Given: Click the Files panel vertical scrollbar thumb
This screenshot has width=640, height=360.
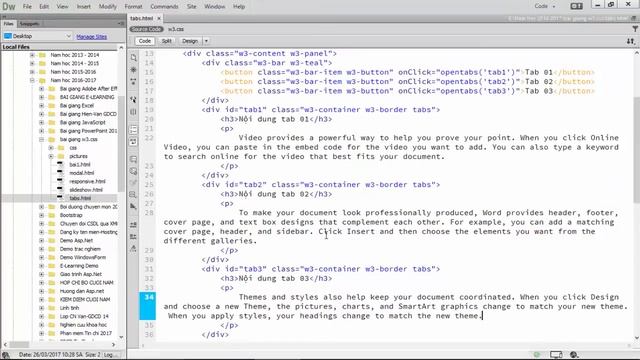Looking at the screenshot, I should click(121, 144).
